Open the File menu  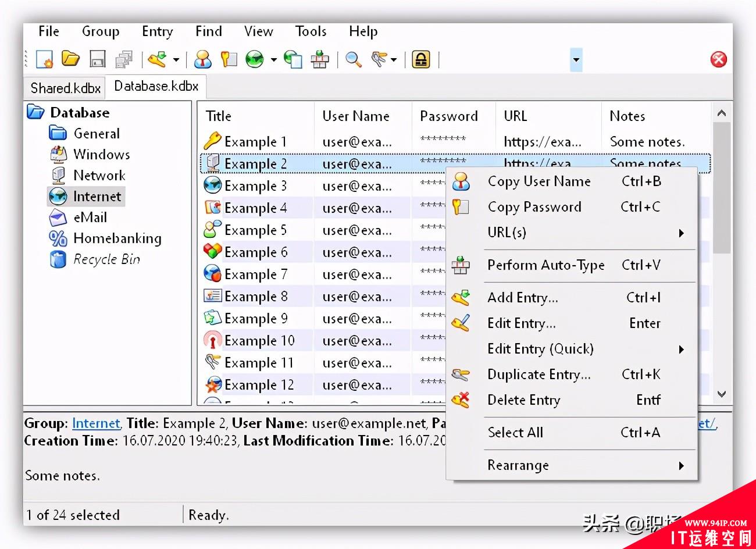[x=49, y=31]
